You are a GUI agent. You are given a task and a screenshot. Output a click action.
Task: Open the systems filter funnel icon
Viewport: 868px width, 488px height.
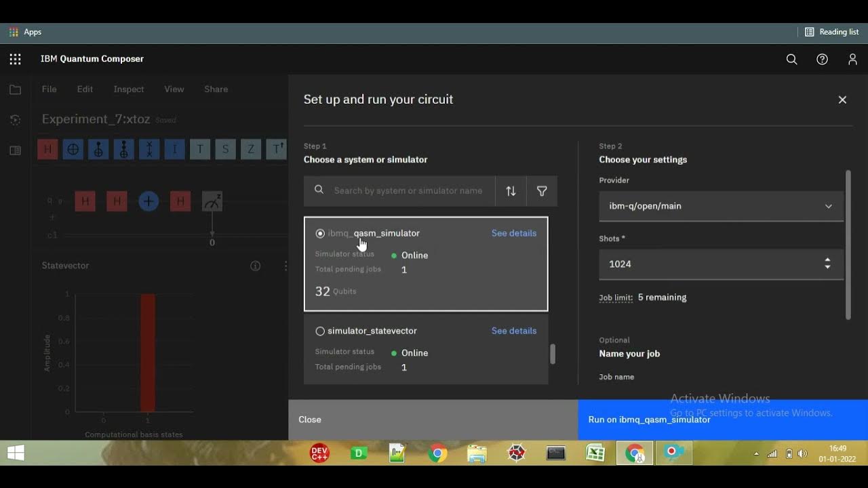coord(542,191)
